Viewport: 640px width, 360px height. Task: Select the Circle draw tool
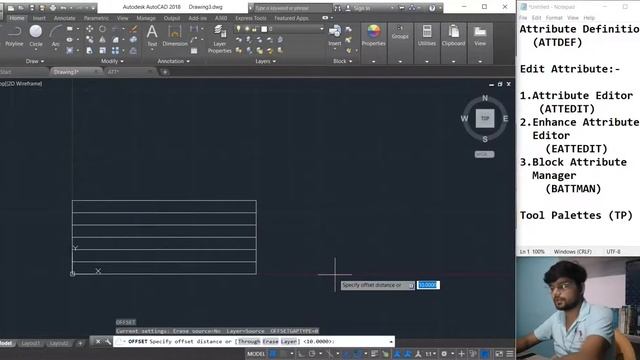(x=36, y=36)
